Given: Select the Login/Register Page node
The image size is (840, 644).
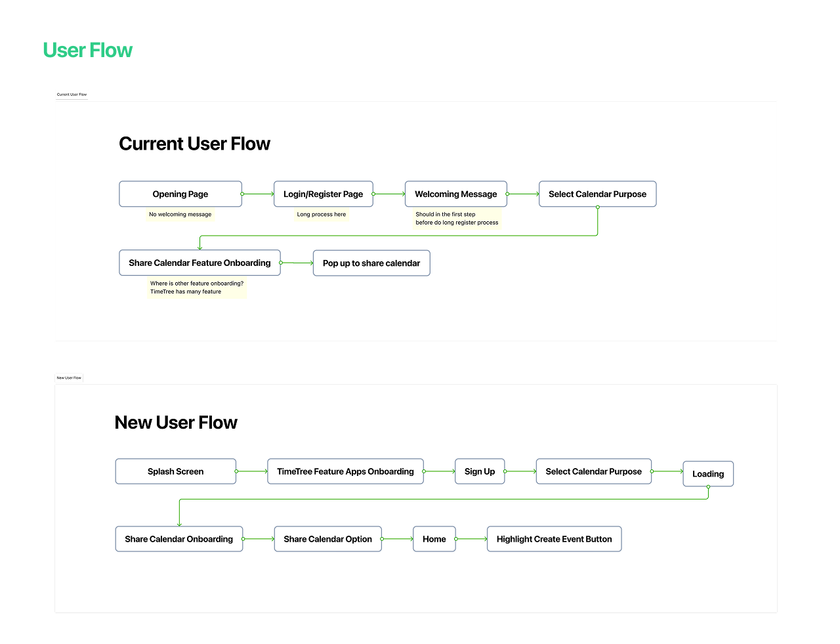Looking at the screenshot, I should pos(323,194).
